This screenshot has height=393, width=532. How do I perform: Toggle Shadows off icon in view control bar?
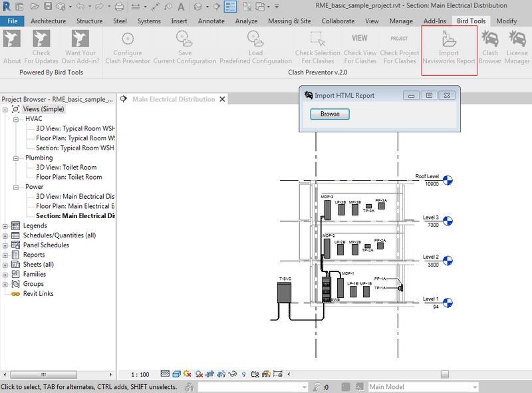coord(199,374)
